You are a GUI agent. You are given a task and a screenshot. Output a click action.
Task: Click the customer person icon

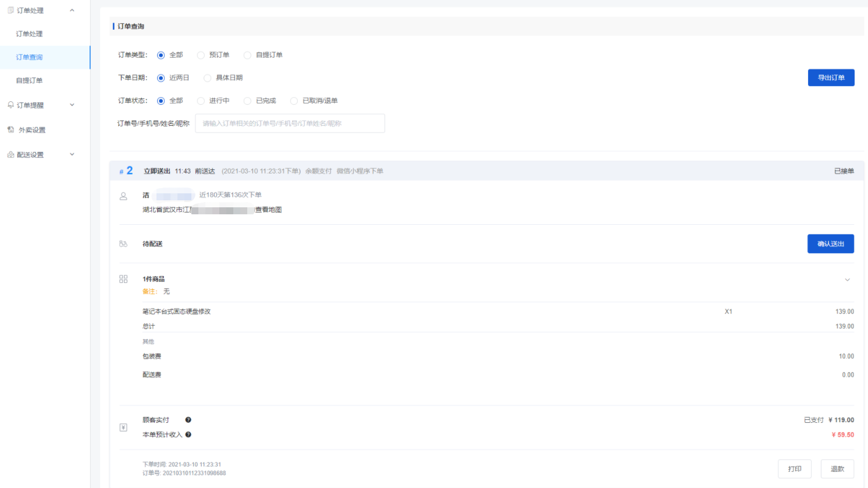pos(123,196)
